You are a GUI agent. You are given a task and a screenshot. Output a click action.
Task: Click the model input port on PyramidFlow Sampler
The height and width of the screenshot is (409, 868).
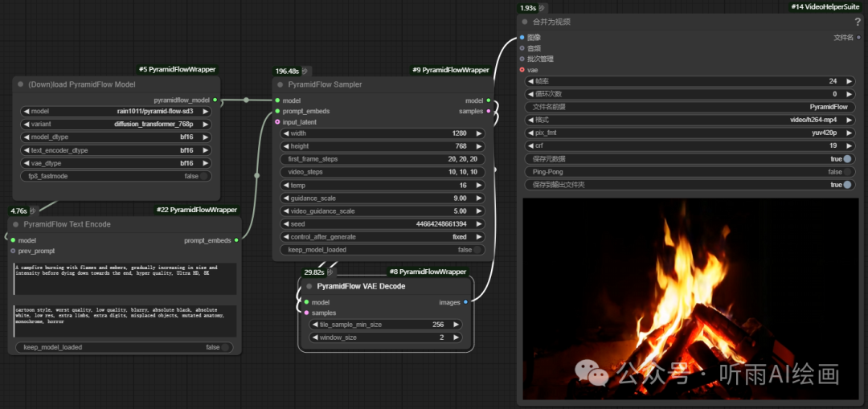pos(277,100)
